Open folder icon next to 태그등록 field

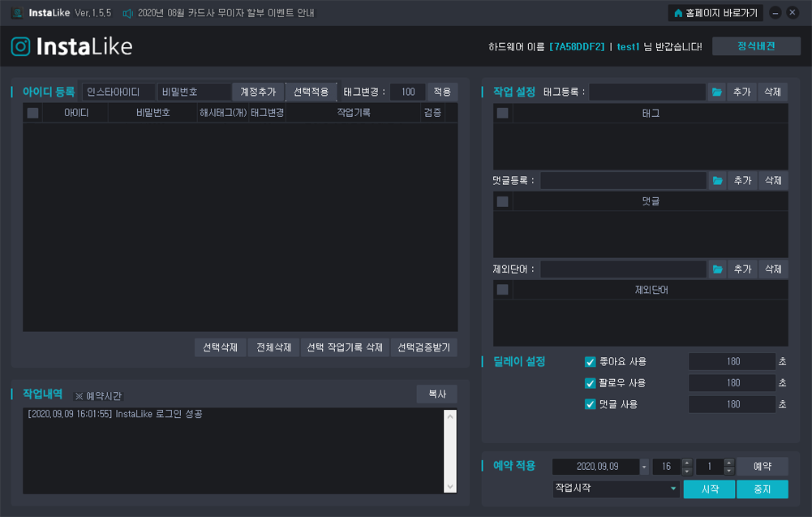click(717, 92)
